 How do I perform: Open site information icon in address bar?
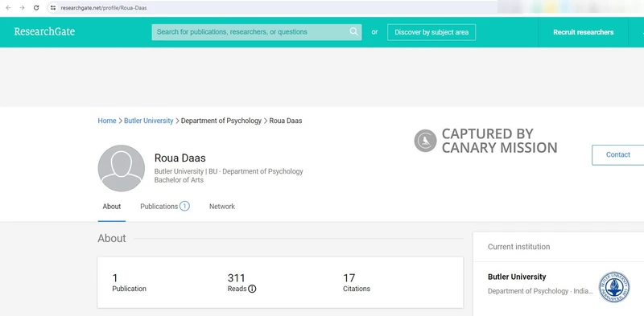52,8
